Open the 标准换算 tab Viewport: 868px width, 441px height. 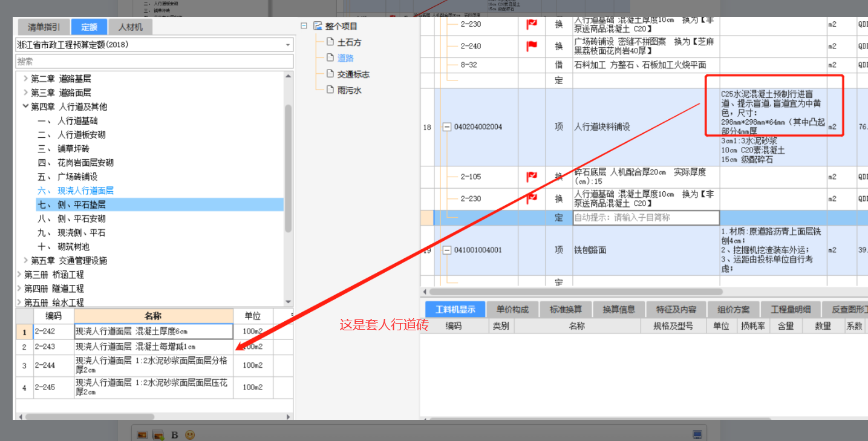coord(566,309)
